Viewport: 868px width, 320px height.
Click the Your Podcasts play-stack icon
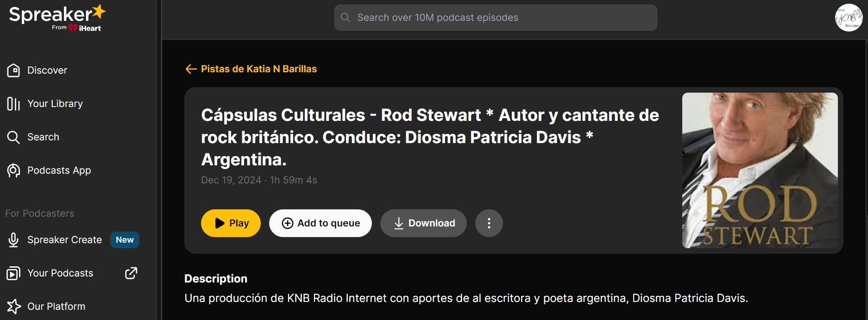point(13,273)
